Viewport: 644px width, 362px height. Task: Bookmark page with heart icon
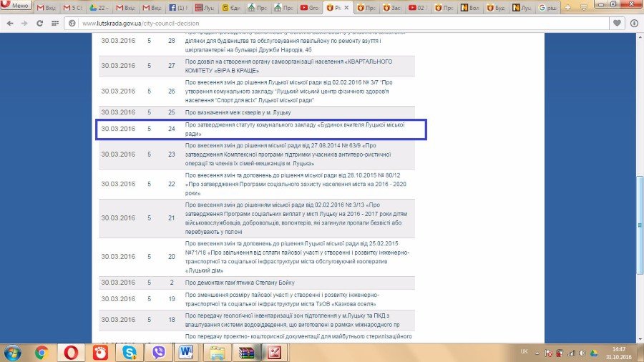[x=617, y=23]
